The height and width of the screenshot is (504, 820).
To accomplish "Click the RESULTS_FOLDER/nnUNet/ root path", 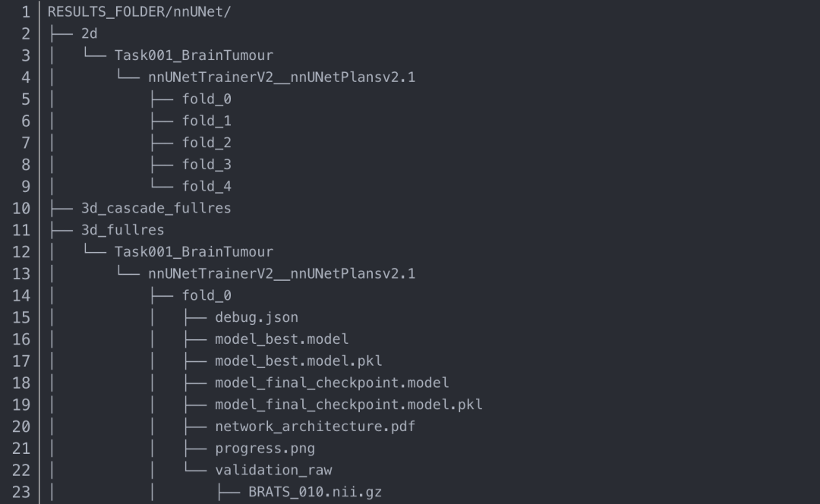I will click(118, 11).
